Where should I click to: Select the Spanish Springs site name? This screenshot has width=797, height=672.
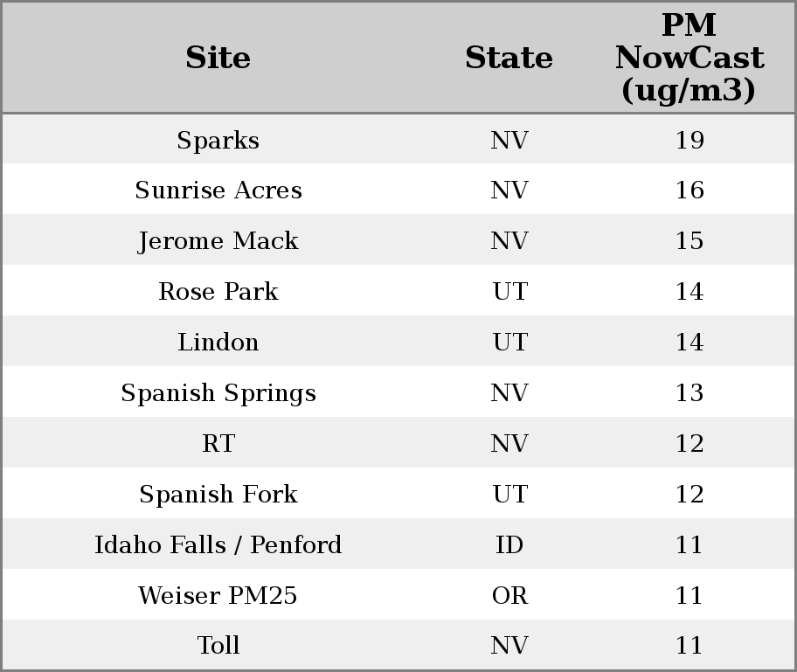218,393
